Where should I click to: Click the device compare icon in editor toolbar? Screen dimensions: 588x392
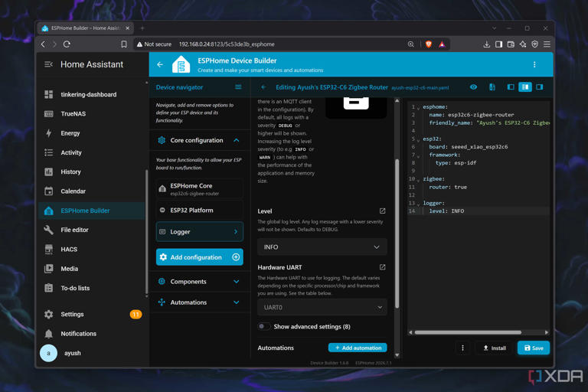pyautogui.click(x=492, y=87)
